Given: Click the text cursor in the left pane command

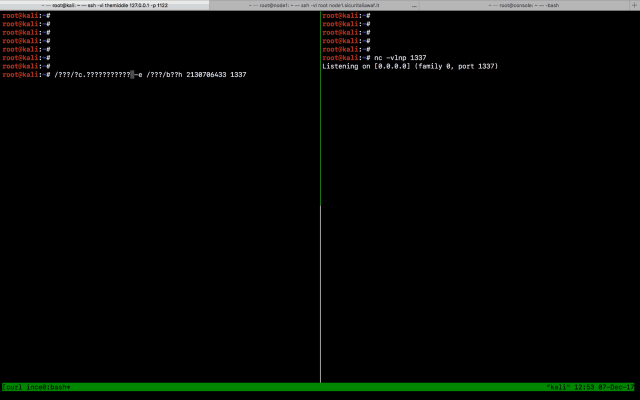Looking at the screenshot, I should pyautogui.click(x=133, y=75).
